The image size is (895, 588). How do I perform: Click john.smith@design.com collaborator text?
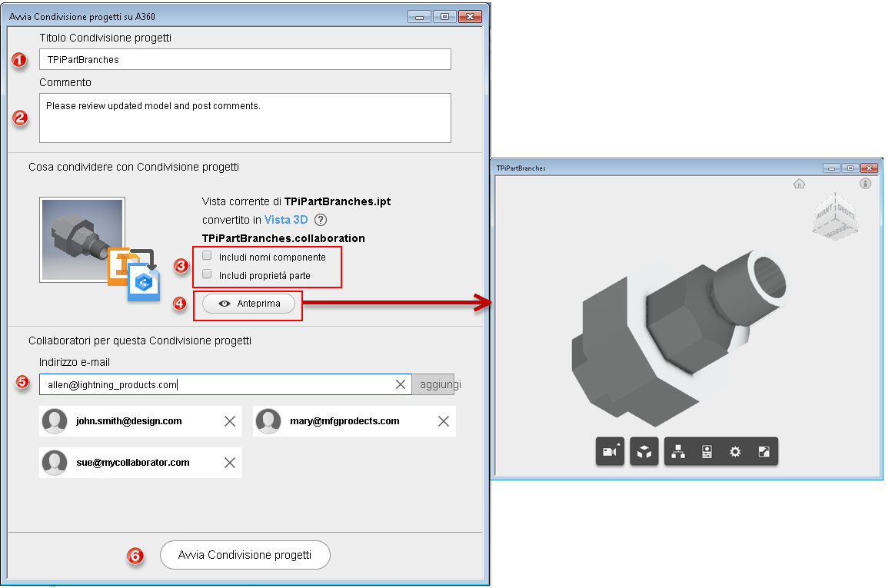(129, 421)
